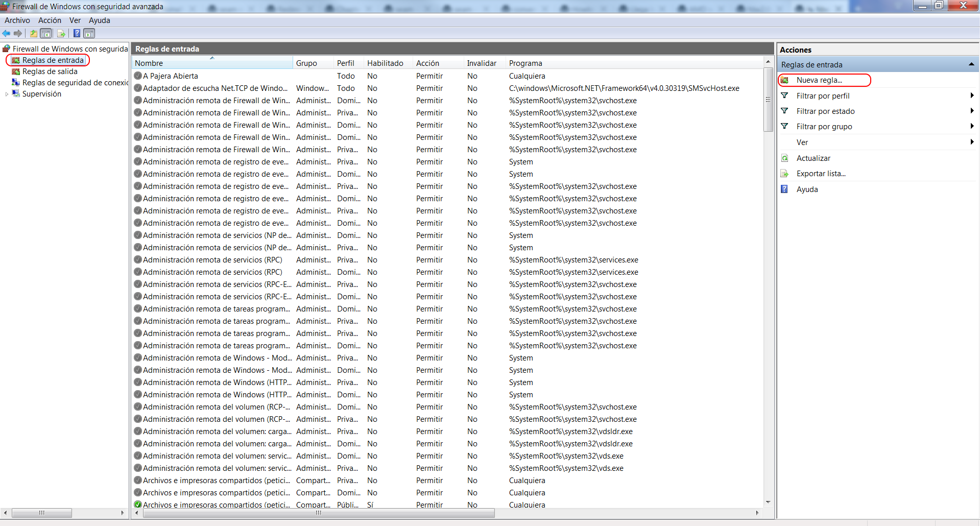The height and width of the screenshot is (526, 980).
Task: Click the export list toolbar icon
Action: click(x=61, y=34)
